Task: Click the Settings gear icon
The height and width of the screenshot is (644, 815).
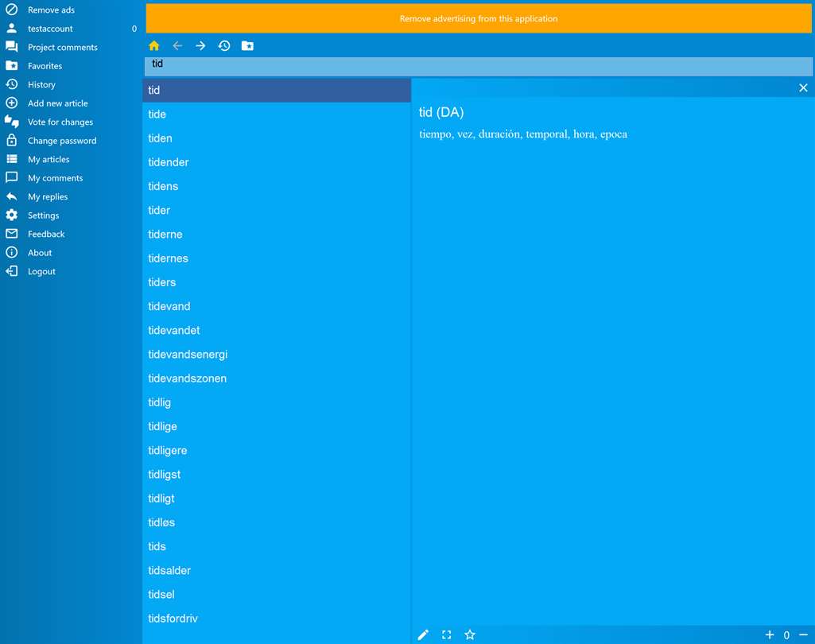Action: [x=11, y=215]
